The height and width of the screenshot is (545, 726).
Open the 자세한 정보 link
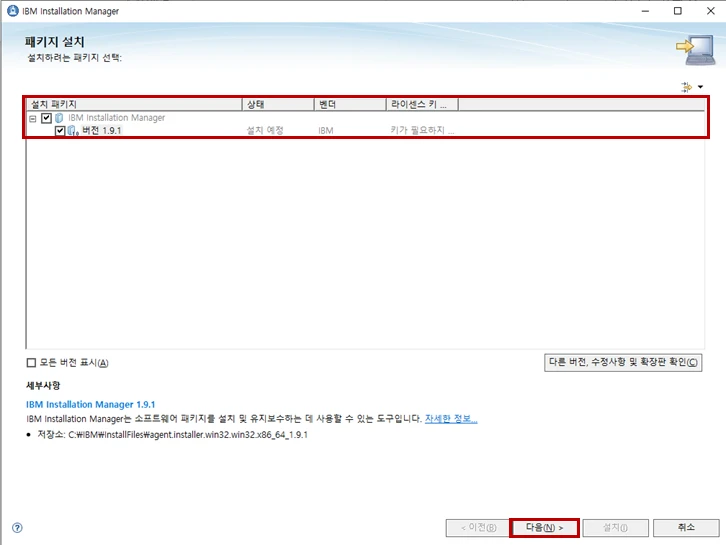point(450,419)
